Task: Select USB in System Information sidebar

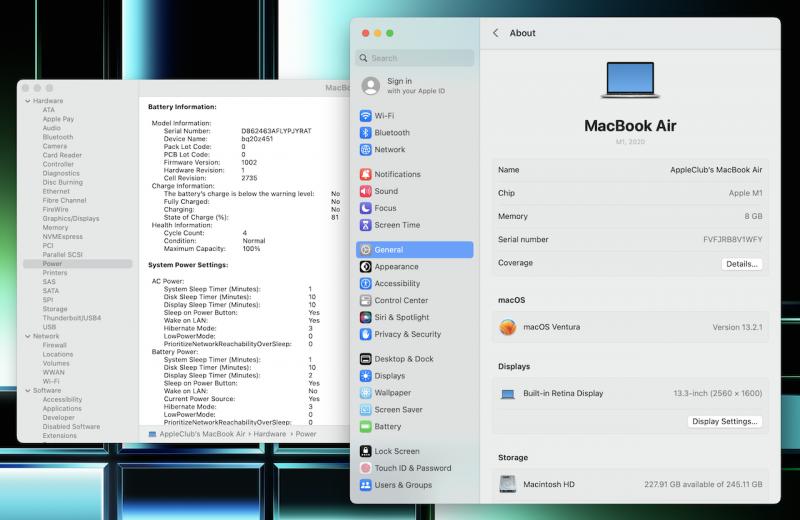Action: coord(49,327)
